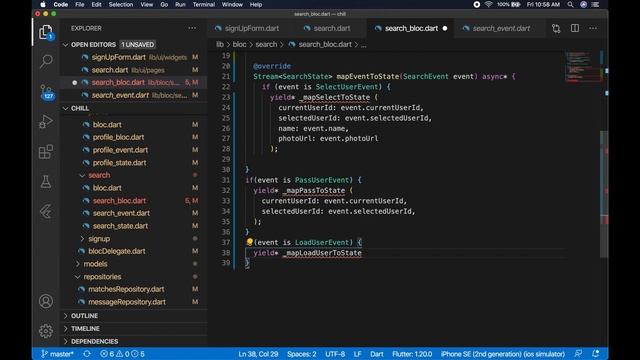Switch to search_event.dart tab
The width and height of the screenshot is (640, 360).
click(497, 28)
